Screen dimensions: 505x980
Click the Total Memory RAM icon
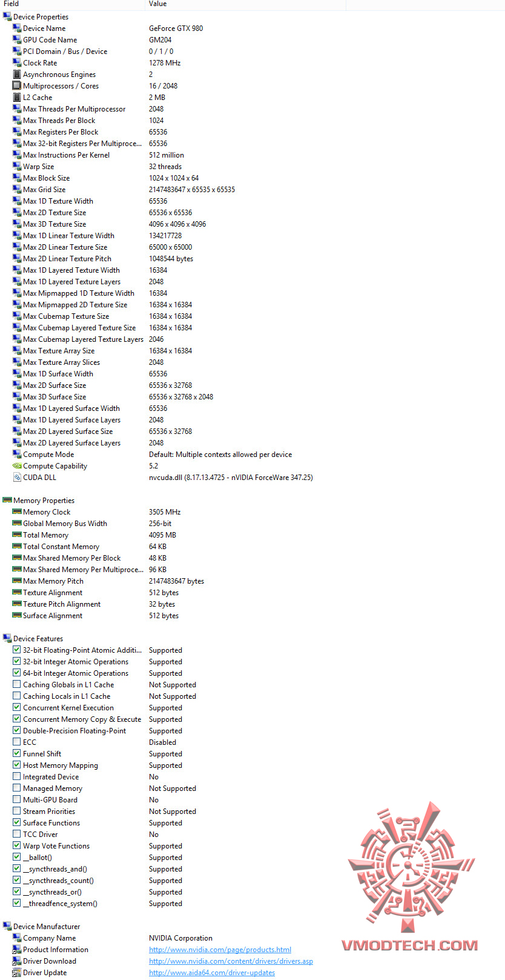click(17, 535)
